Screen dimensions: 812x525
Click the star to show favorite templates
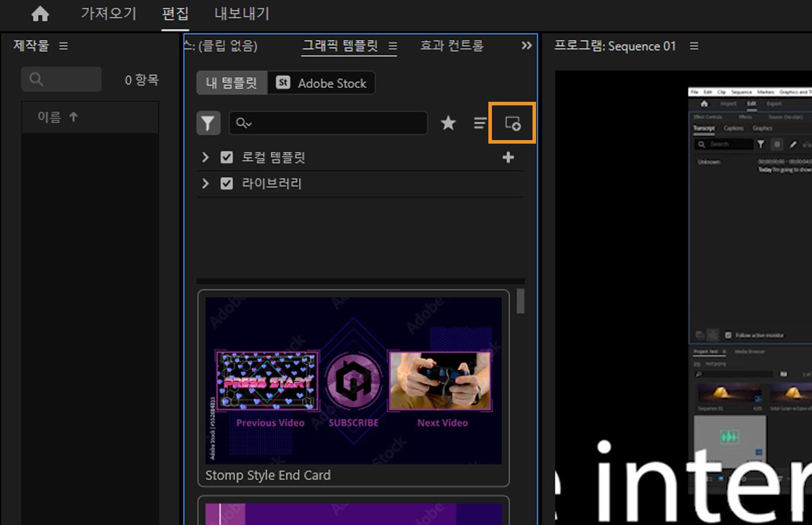point(448,123)
